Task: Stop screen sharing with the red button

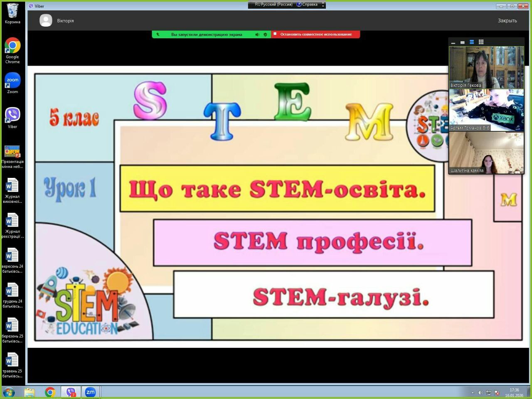Action: point(315,34)
